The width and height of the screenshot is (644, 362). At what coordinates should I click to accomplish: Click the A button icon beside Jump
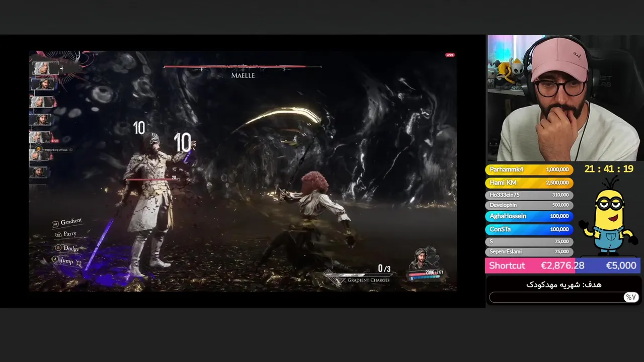pos(55,259)
